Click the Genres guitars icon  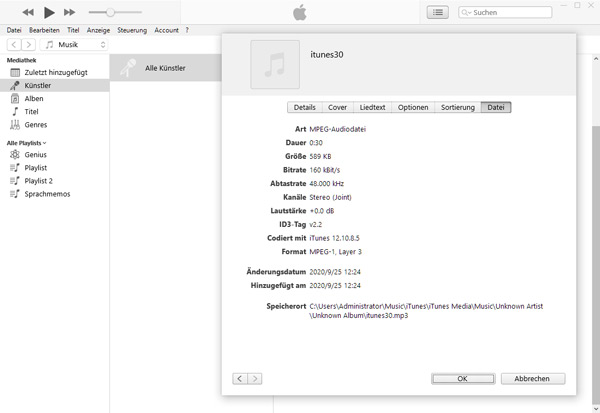(x=15, y=124)
